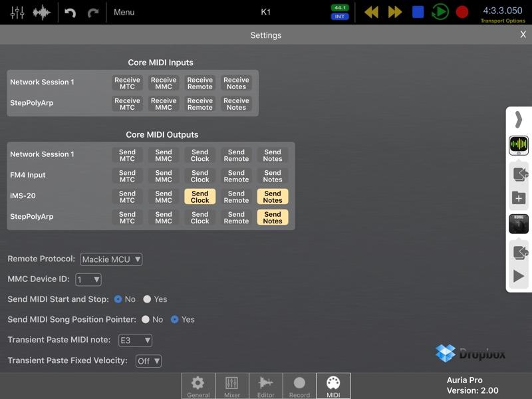Image resolution: width=532 pixels, height=399 pixels.
Task: Stop playback with the blue square
Action: [418, 12]
